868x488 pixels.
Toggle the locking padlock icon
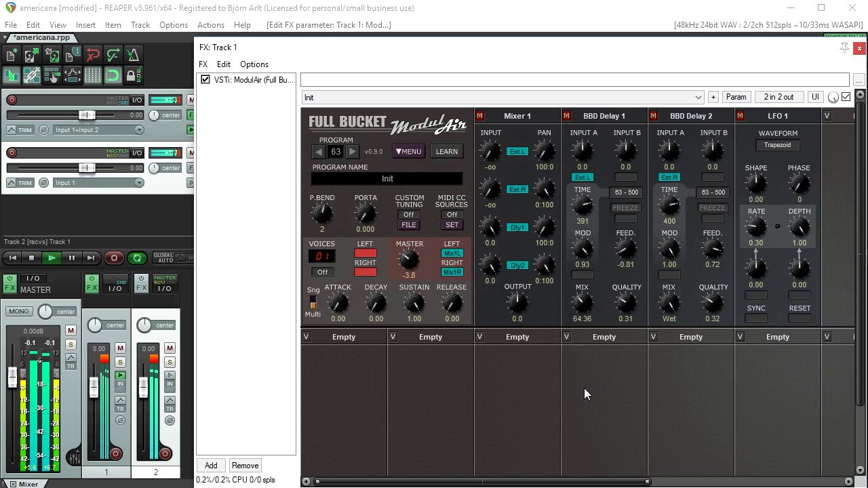(134, 75)
